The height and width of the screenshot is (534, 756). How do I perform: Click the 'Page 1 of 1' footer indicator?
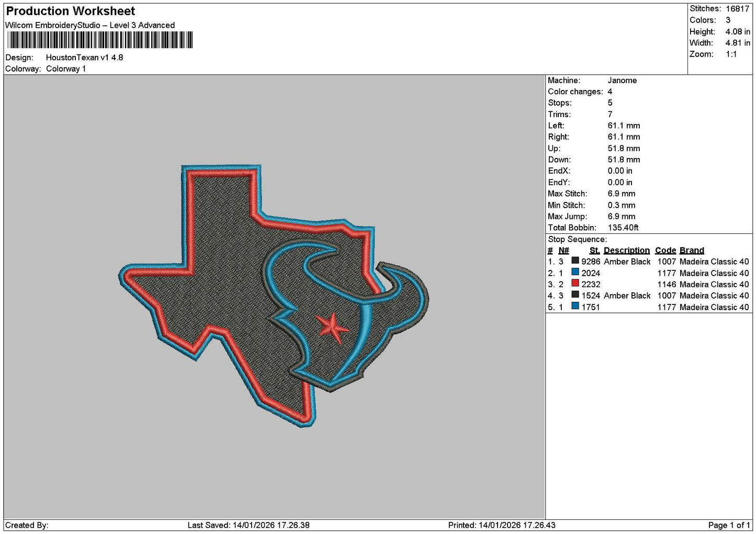[729, 525]
